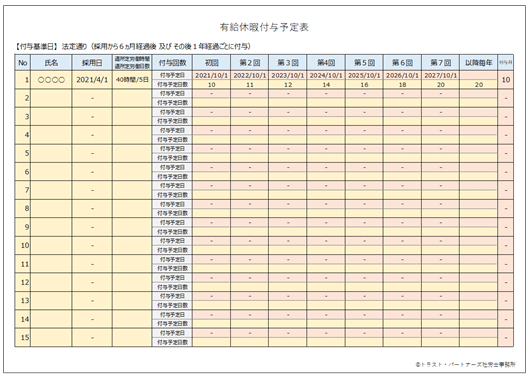Click the title 有給休暇付与予定表

(x=264, y=27)
